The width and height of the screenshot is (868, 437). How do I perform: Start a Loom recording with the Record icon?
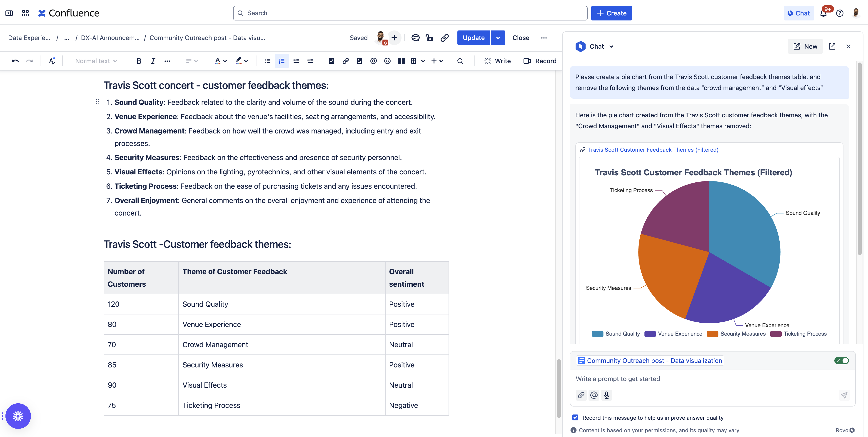tap(539, 61)
